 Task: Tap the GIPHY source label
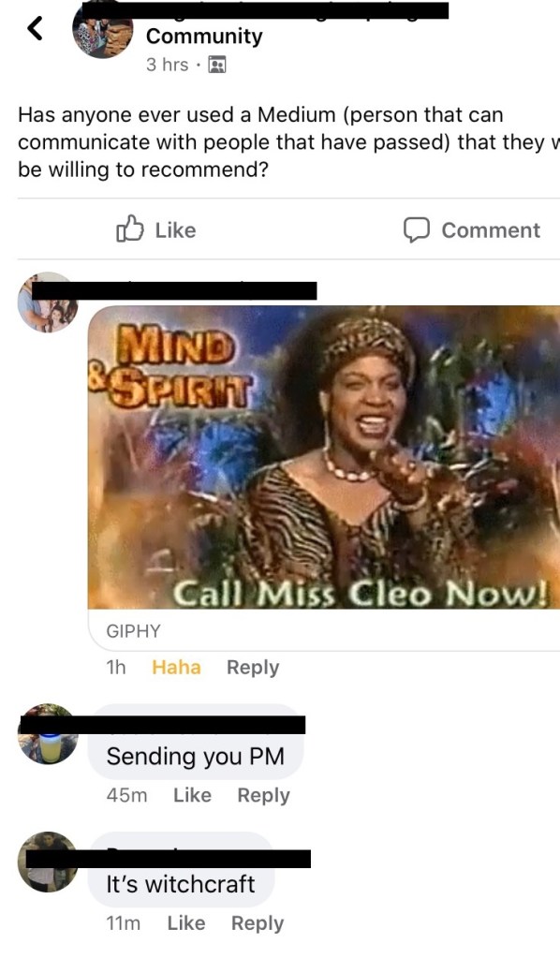coord(133,630)
